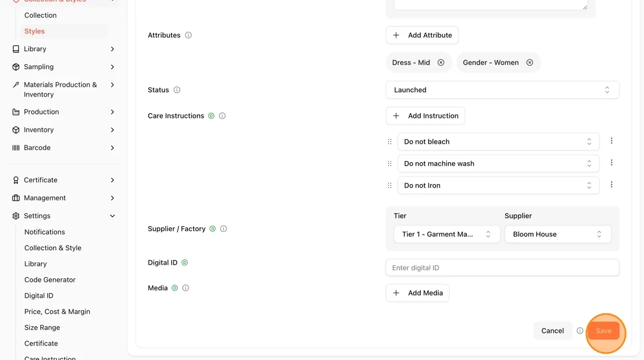
Task: Click the info icon beside Supplier / Factory
Action: pos(224,229)
